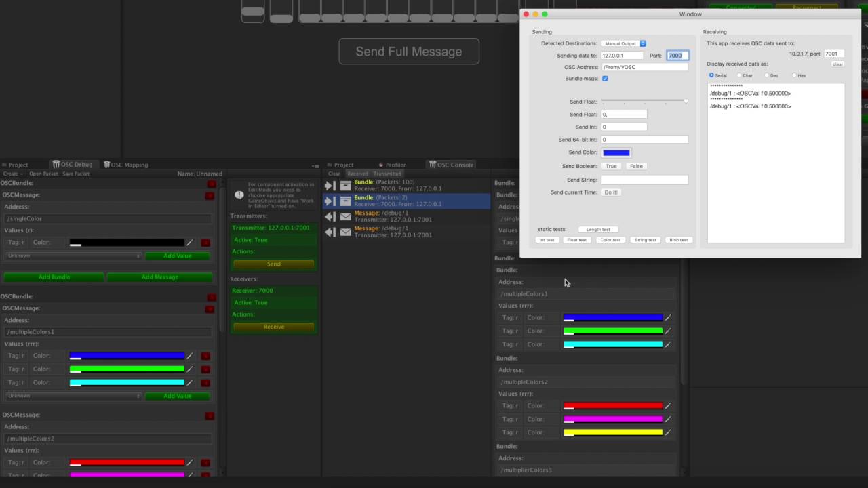Viewport: 868px width, 488px height.
Task: Select the Serial display radio button
Action: pos(711,75)
